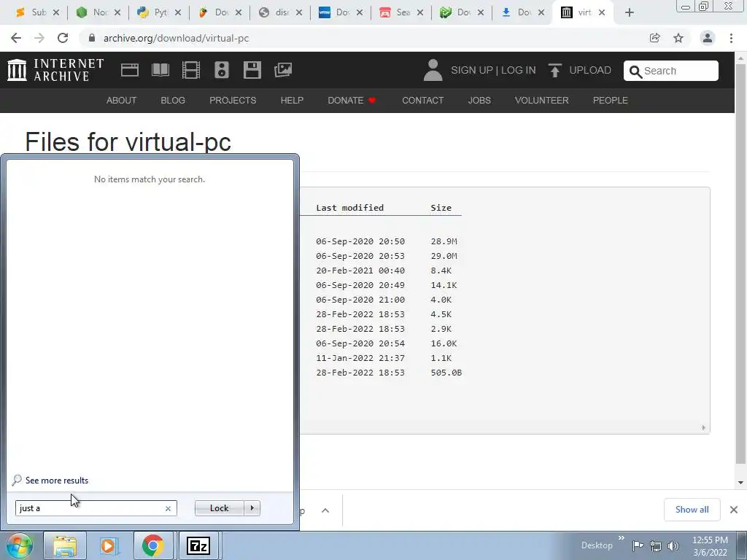Click the Internet Archive Search field
The image size is (747, 560).
tap(671, 71)
